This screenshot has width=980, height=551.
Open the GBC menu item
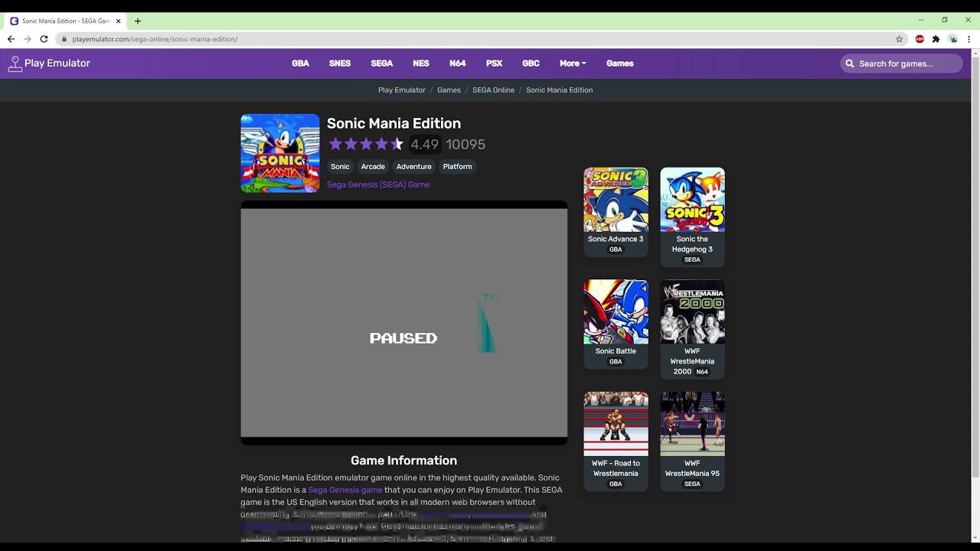[x=531, y=64]
